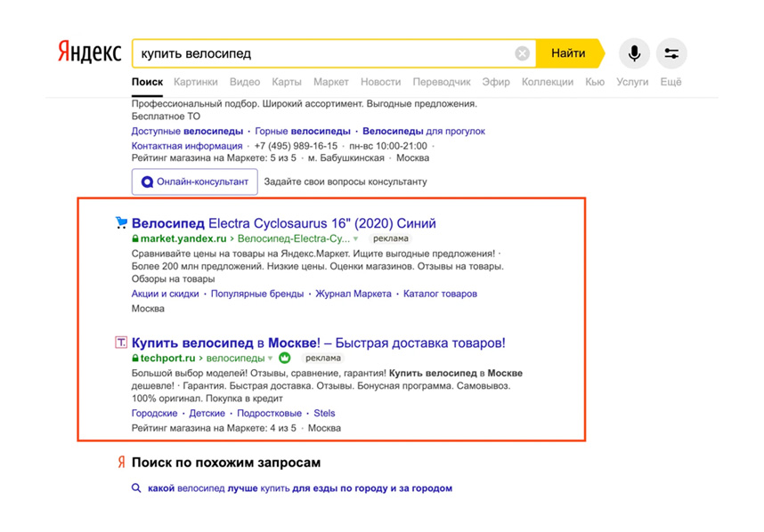The image size is (764, 532).
Task: Switch to the Услуги tab
Action: pos(632,82)
